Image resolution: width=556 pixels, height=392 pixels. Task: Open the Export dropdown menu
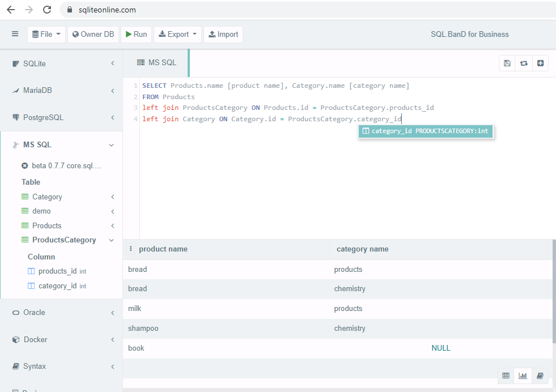coord(177,34)
